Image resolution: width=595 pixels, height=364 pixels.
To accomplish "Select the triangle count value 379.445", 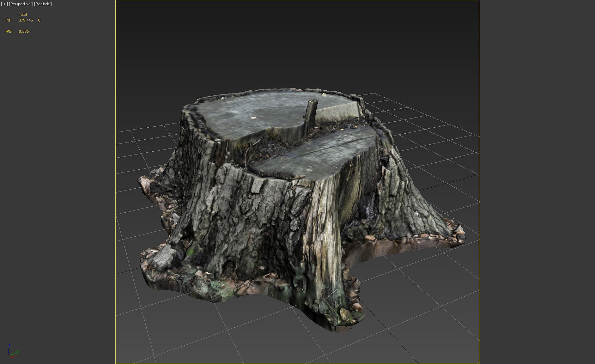I will pyautogui.click(x=26, y=20).
